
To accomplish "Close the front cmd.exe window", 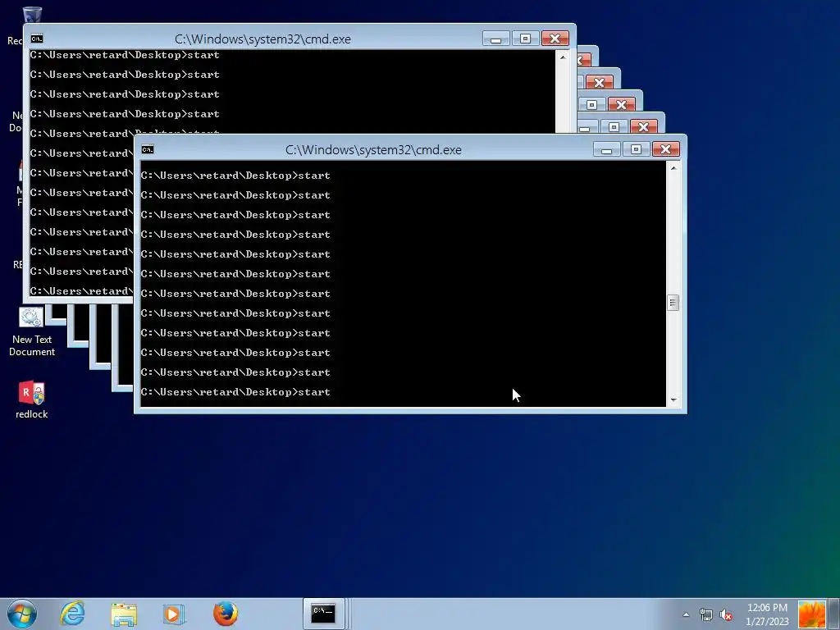I will [x=666, y=149].
